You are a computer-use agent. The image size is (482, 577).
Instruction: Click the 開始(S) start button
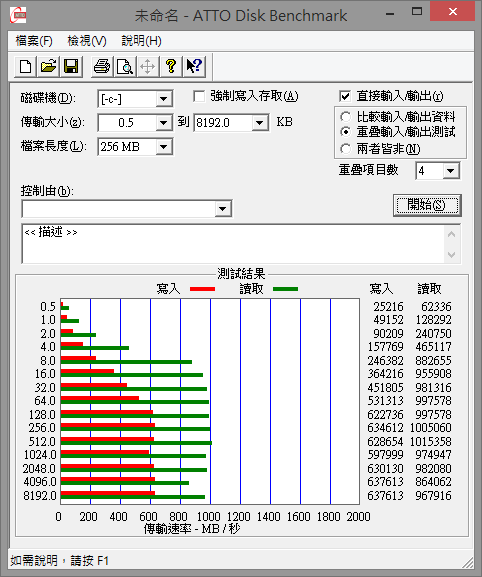427,205
